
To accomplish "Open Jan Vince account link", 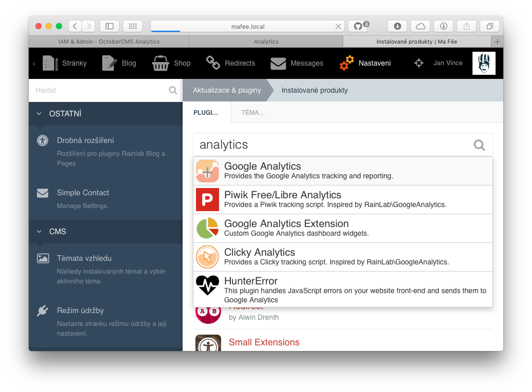I will tap(448, 63).
